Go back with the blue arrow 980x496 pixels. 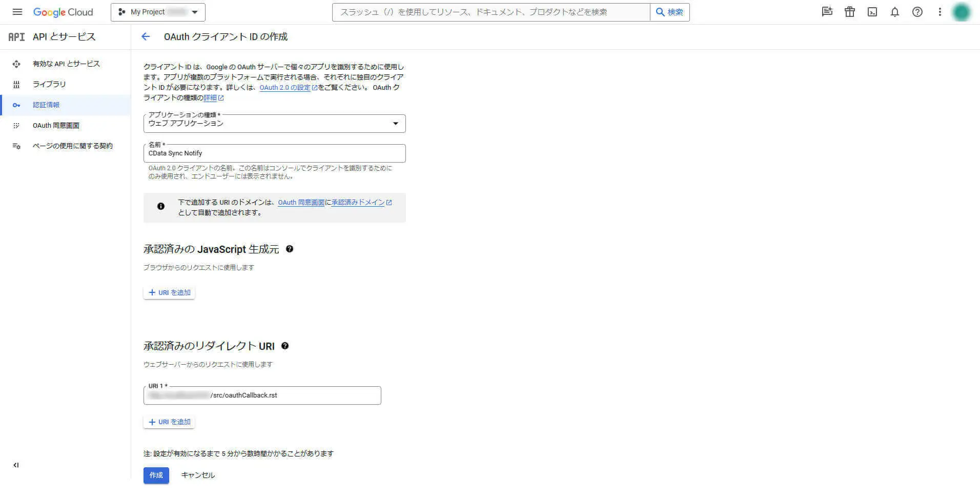coord(146,36)
